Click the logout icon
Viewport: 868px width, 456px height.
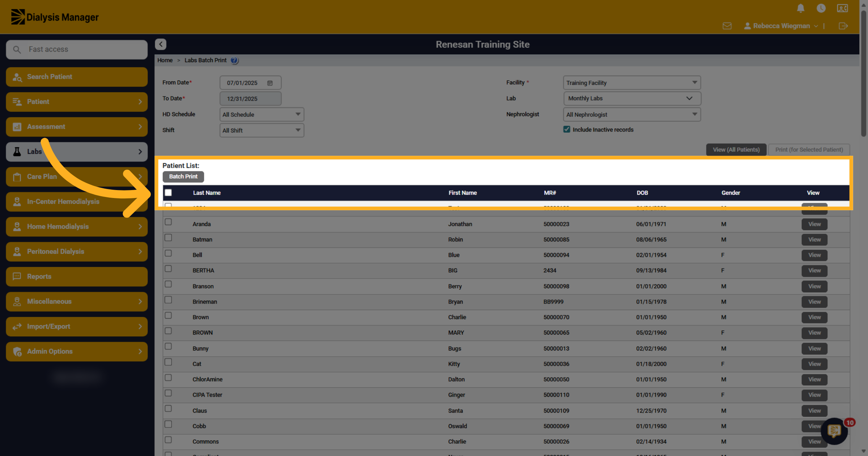pyautogui.click(x=843, y=26)
